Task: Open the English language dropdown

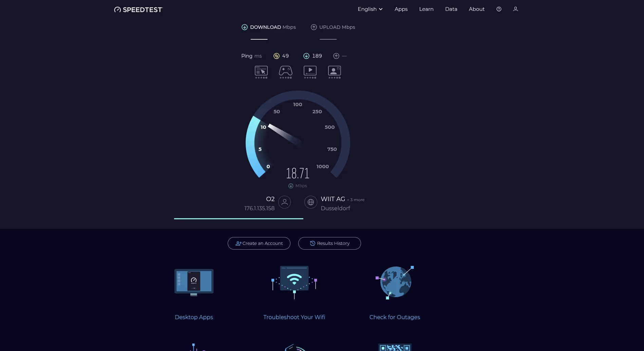Action: point(370,9)
